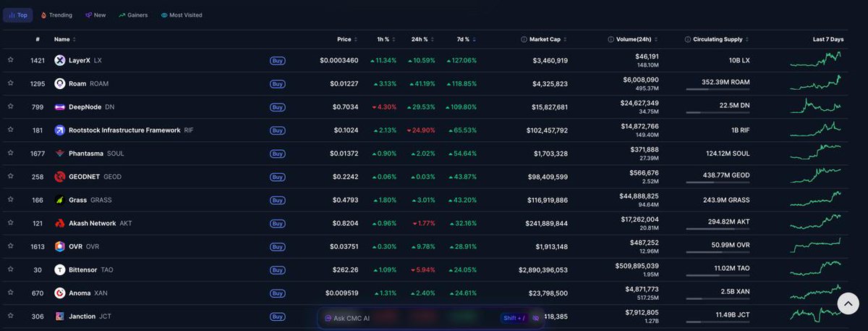Star the Janction row

(10, 316)
